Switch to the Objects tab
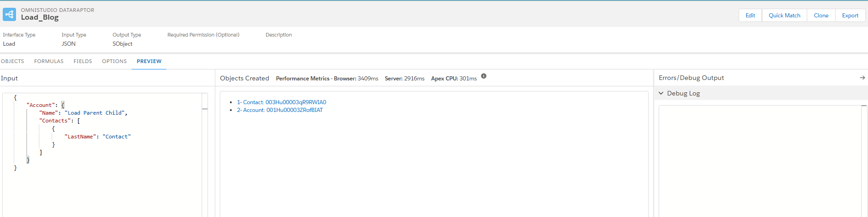This screenshot has height=217, width=868. pyautogui.click(x=12, y=61)
